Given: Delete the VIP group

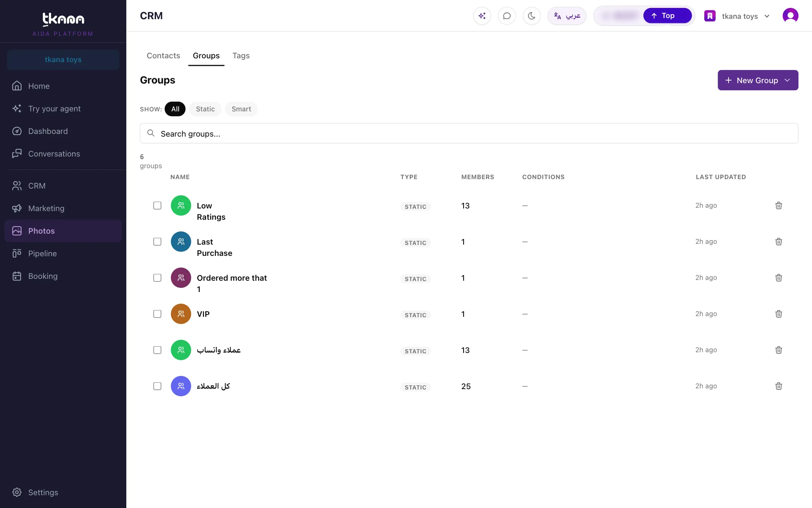Looking at the screenshot, I should (x=779, y=314).
